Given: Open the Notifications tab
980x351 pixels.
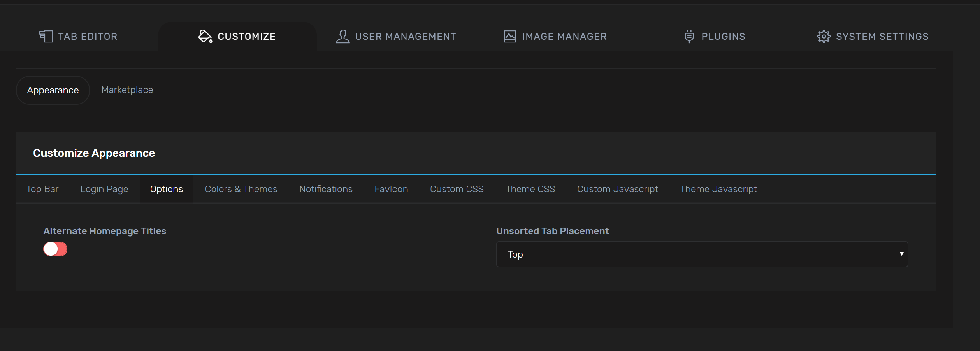Looking at the screenshot, I should click(x=326, y=189).
